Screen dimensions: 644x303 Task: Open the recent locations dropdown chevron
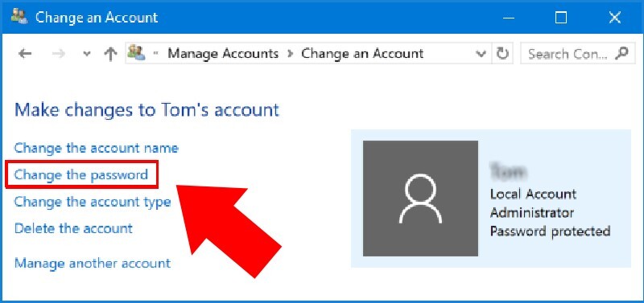86,54
